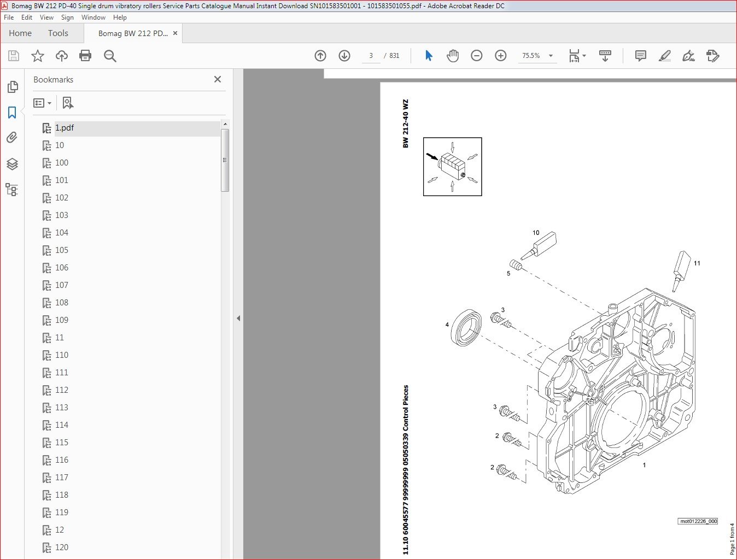Select bookmark 102
Screen dimensions: 737x560
(x=61, y=198)
